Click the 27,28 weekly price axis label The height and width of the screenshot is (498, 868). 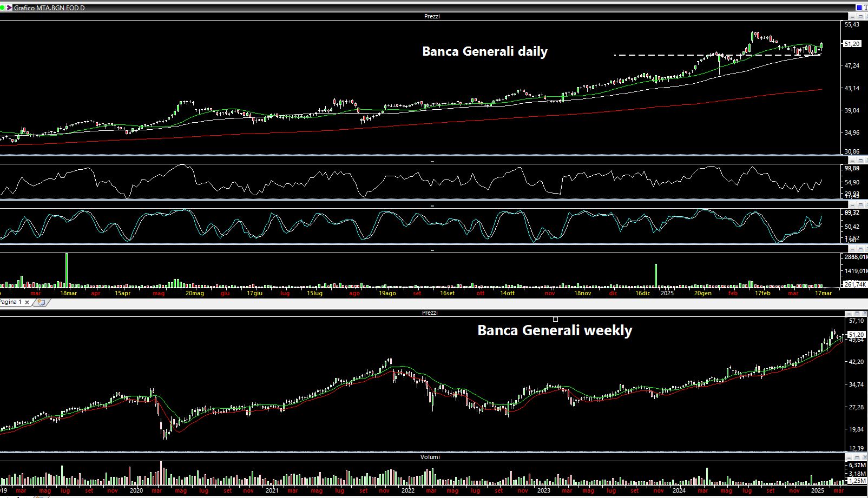coord(857,407)
